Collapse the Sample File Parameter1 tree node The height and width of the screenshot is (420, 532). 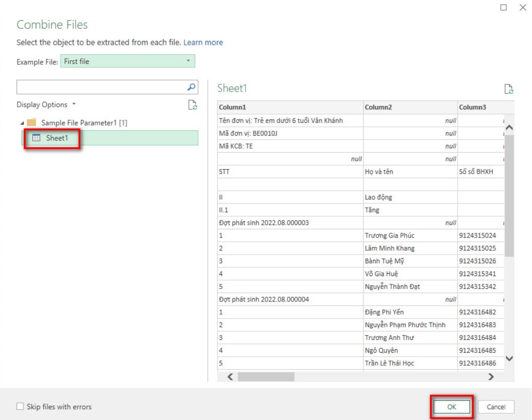(x=22, y=123)
